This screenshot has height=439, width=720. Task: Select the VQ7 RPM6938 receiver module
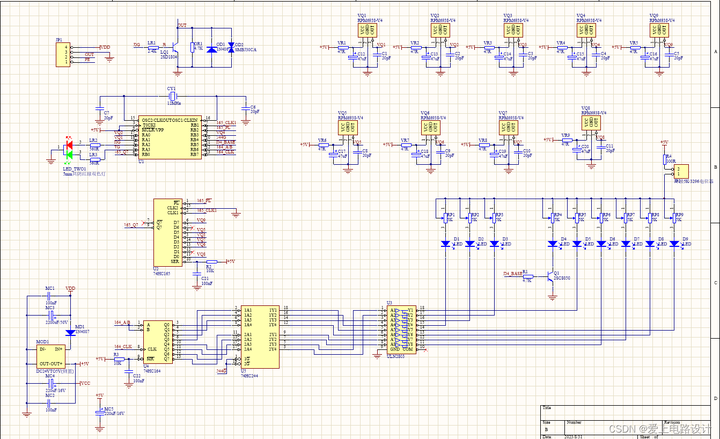click(508, 127)
